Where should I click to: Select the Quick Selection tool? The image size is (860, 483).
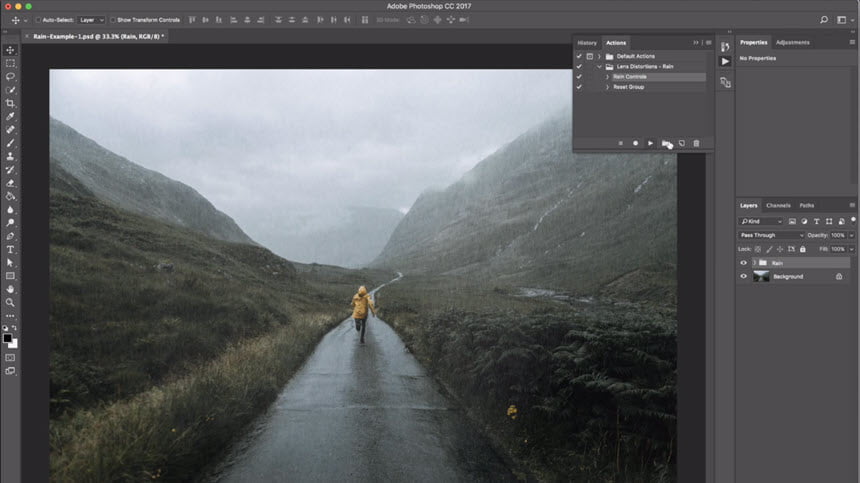click(x=10, y=90)
